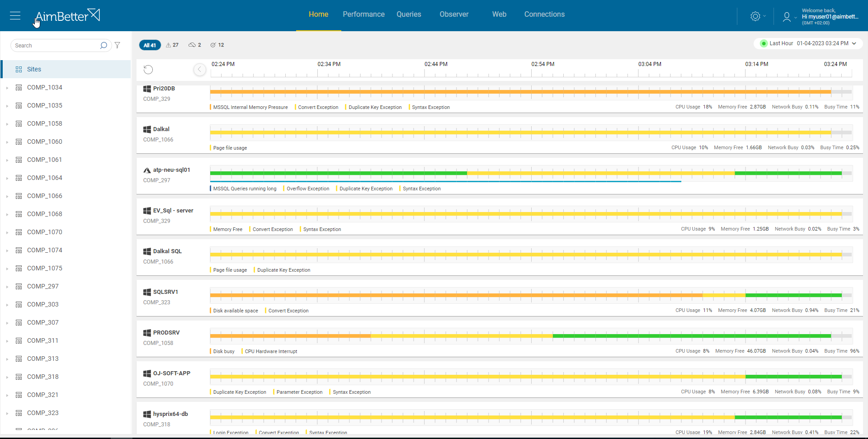Open the Pri20DB server name
The width and height of the screenshot is (868, 439).
(x=164, y=89)
